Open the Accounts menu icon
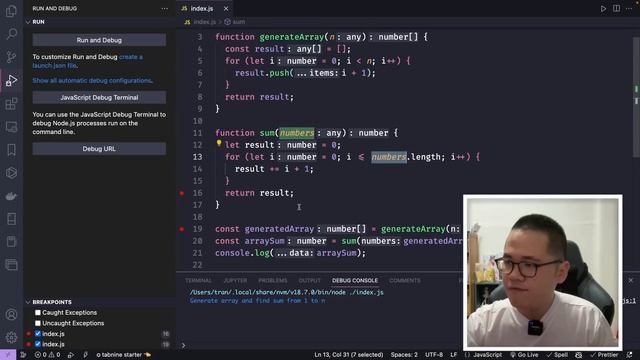 11,315
